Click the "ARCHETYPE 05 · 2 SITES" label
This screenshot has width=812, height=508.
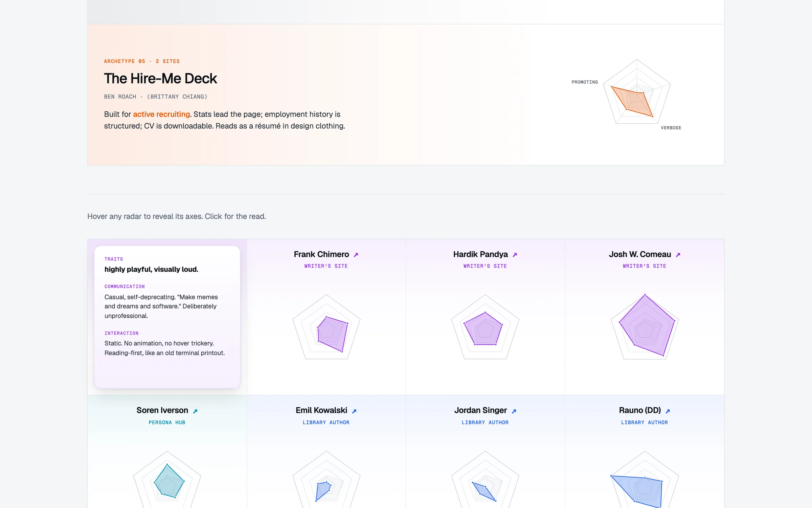142,61
